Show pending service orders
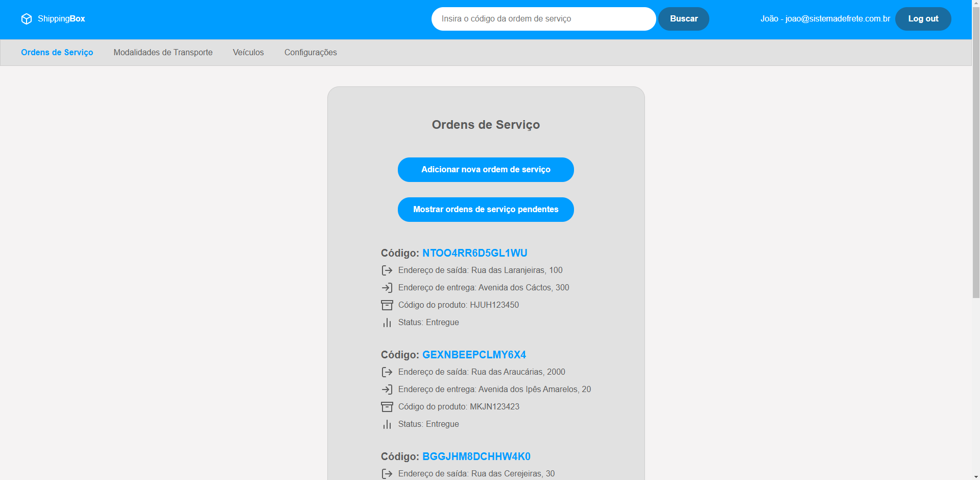 tap(485, 209)
